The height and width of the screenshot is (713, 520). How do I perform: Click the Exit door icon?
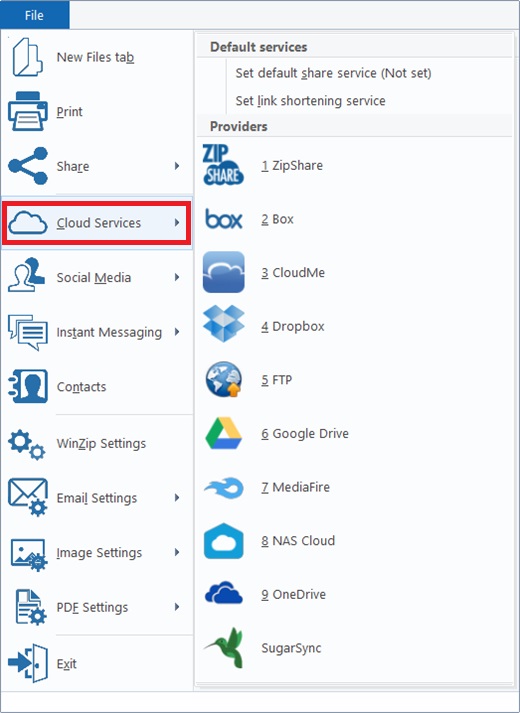(x=28, y=663)
